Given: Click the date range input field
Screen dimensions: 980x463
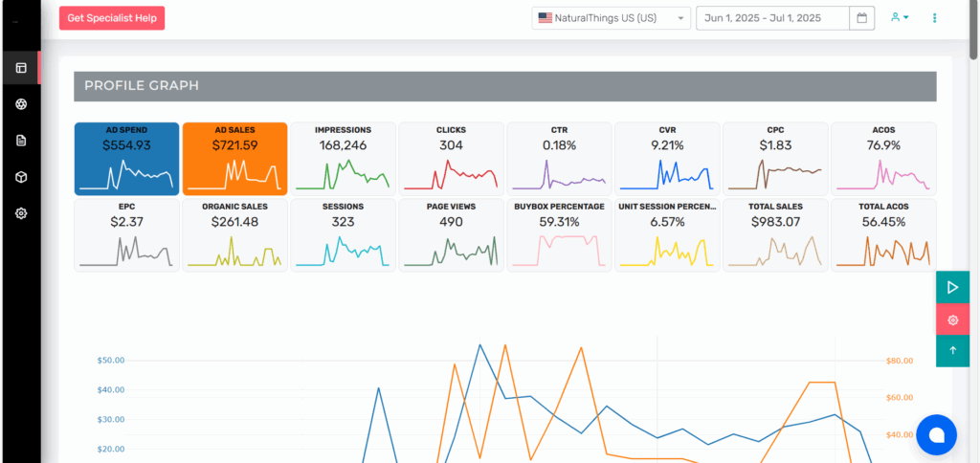Looking at the screenshot, I should point(773,18).
